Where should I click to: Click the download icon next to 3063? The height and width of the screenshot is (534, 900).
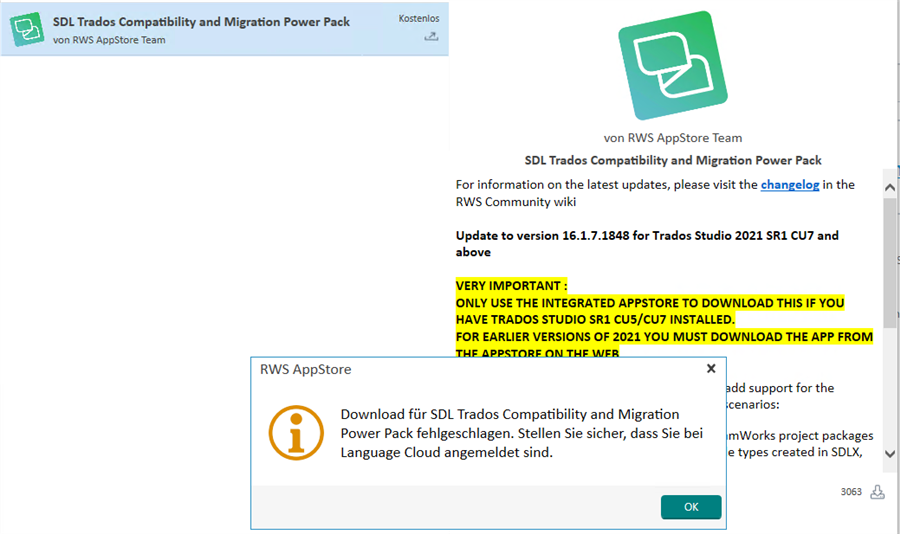pyautogui.click(x=877, y=492)
